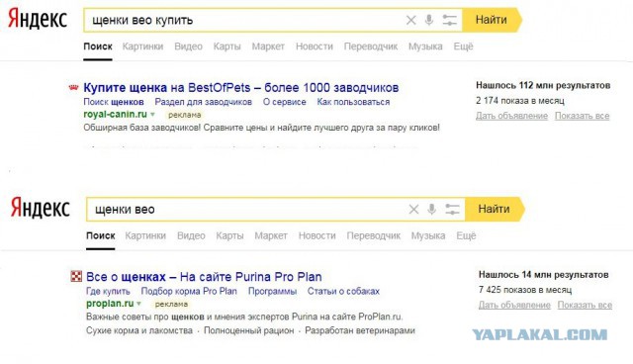The width and height of the screenshot is (633, 364).
Task: Open "Все о щенках – Purina Pro Plan" result
Action: tap(204, 277)
